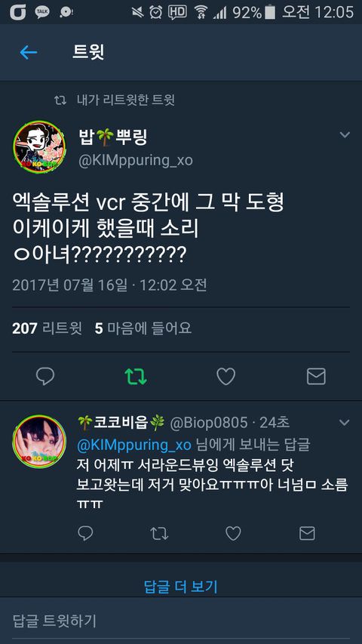View the 5 마음에 들어요 list
The height and width of the screenshot is (644, 362).
143,328
